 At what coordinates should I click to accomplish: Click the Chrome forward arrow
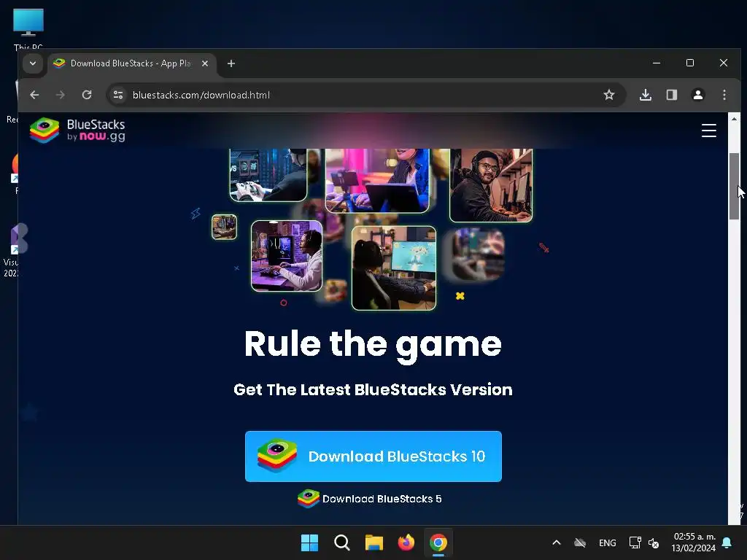[x=60, y=95]
